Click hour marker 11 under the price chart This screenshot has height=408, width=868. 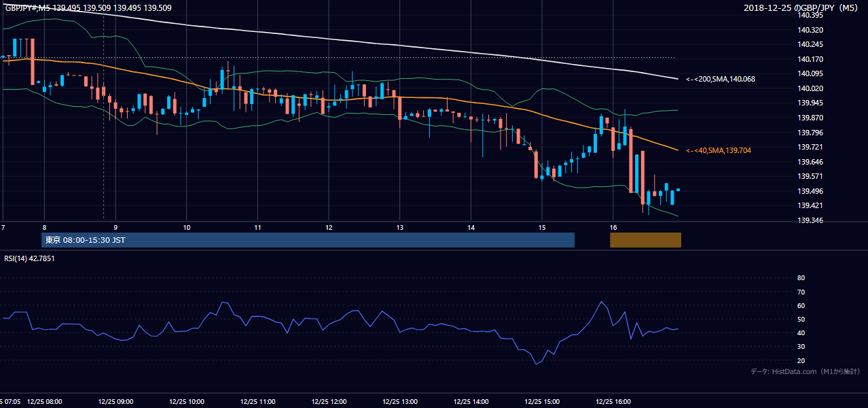(257, 226)
